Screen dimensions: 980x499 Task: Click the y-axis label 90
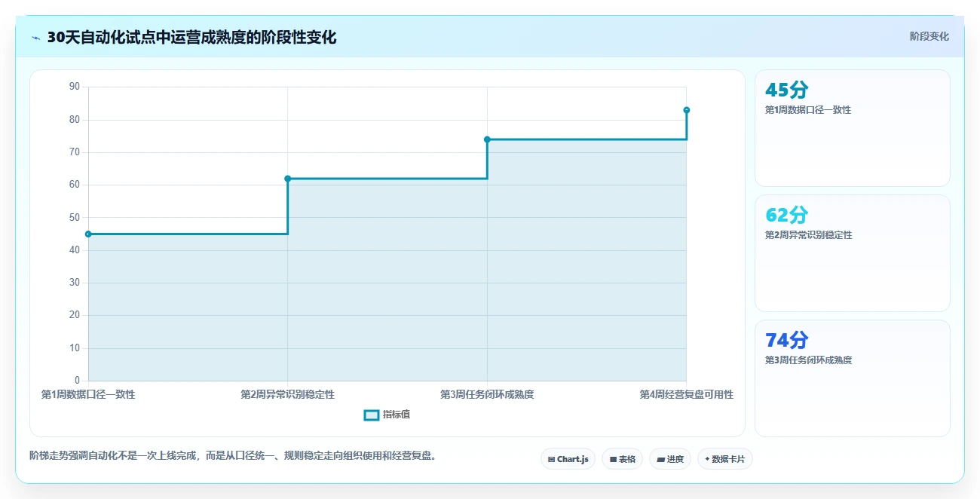74,87
